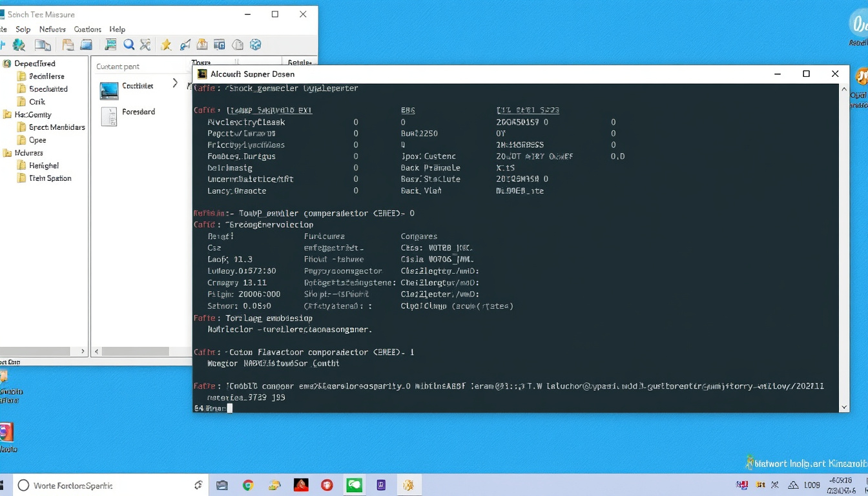Click the Coutidiet monitor icon in content pane
Screen dimensions: 868x496
pos(108,90)
